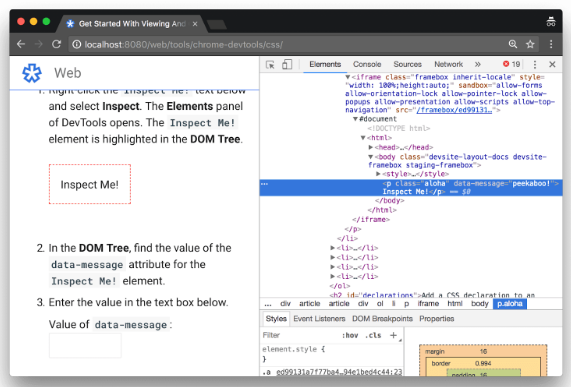The height and width of the screenshot is (387, 571).
Task: Add new style rule with plus icon
Action: [x=393, y=335]
